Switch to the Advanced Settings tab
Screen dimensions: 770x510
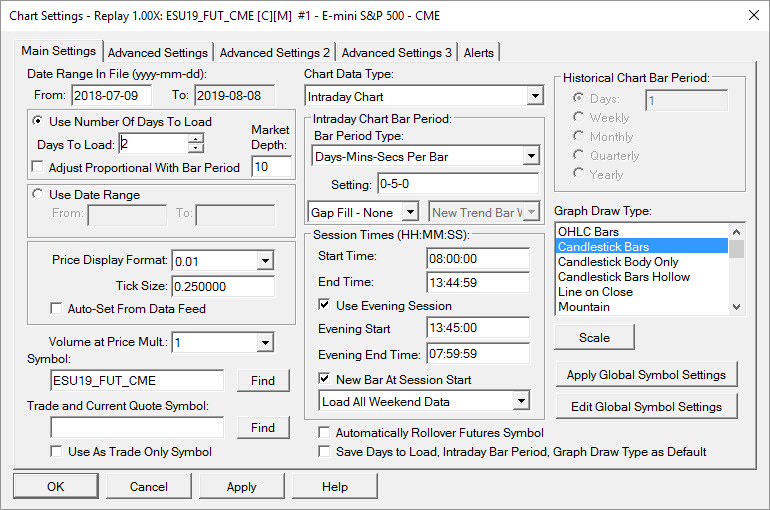point(158,53)
